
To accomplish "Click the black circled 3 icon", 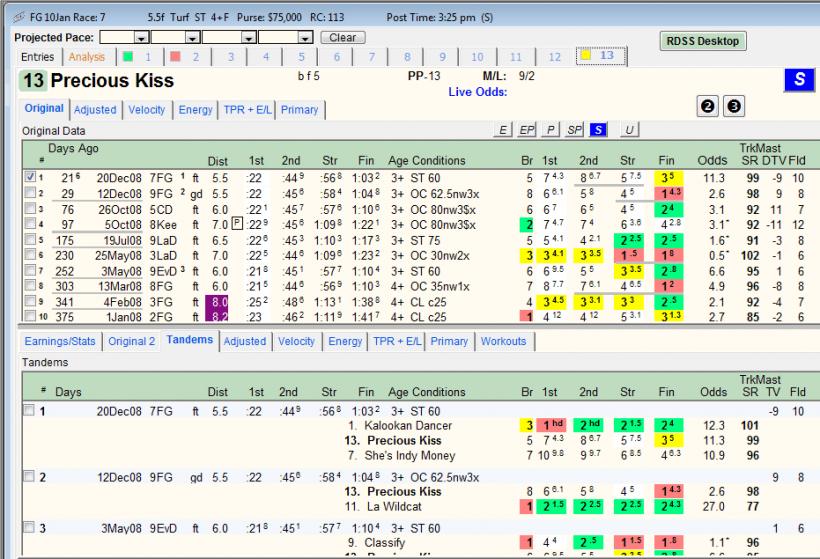I will 734,107.
